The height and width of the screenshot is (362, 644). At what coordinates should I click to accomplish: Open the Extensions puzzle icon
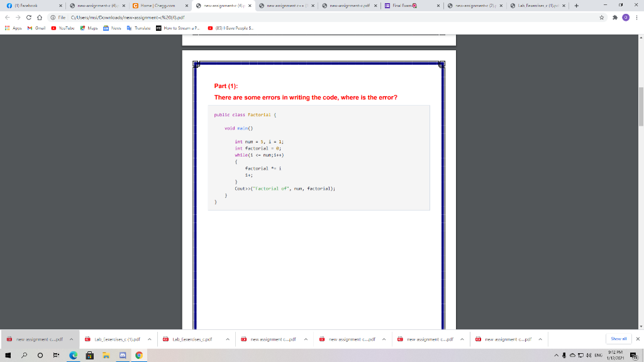(615, 17)
